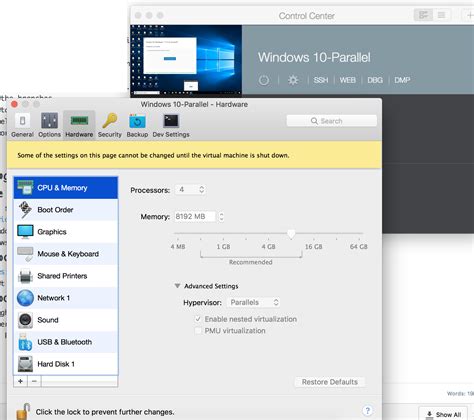Open the help question mark button

point(367,411)
